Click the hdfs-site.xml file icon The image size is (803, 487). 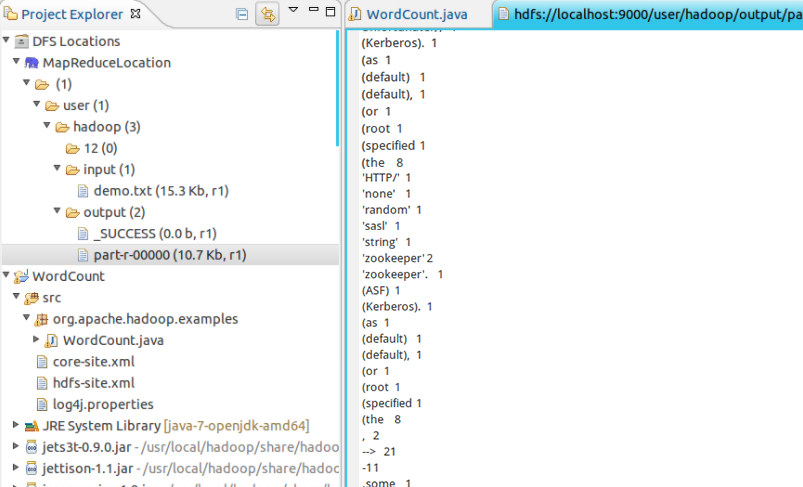pos(42,384)
